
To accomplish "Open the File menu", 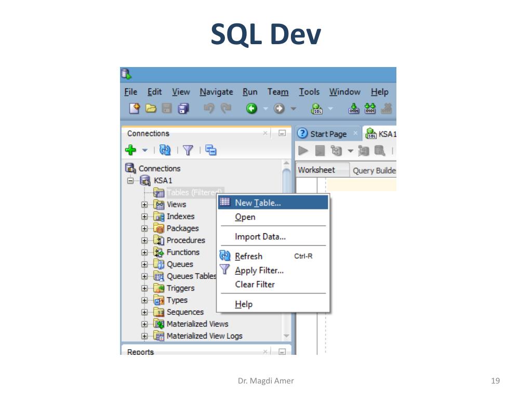I will pos(130,92).
